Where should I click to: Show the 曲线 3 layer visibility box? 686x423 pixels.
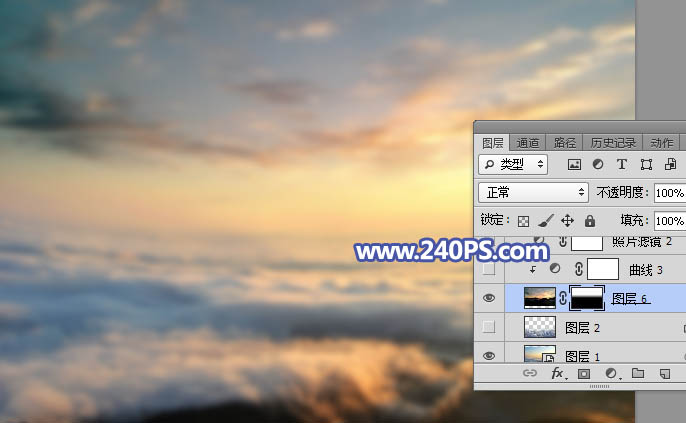(489, 269)
